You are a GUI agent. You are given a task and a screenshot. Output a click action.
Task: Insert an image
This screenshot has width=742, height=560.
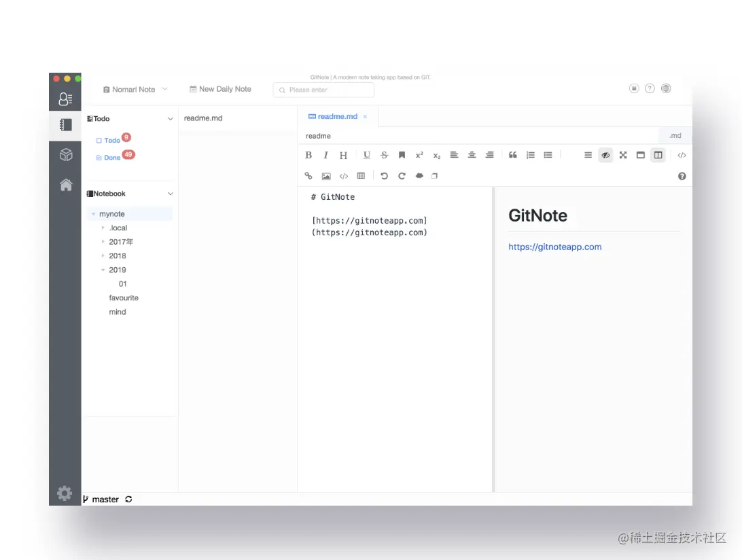pos(326,176)
